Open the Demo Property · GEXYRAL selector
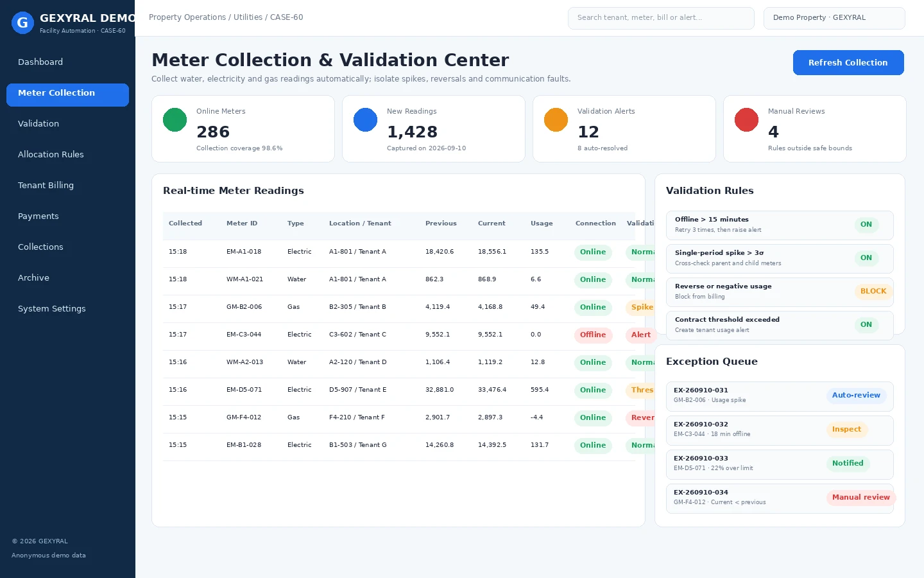This screenshot has height=578, width=924. 834,18
